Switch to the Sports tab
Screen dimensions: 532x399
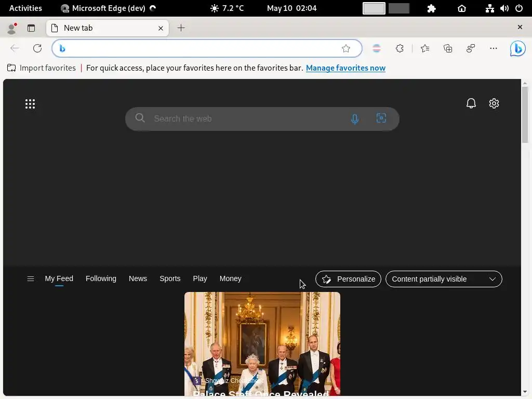pos(170,278)
